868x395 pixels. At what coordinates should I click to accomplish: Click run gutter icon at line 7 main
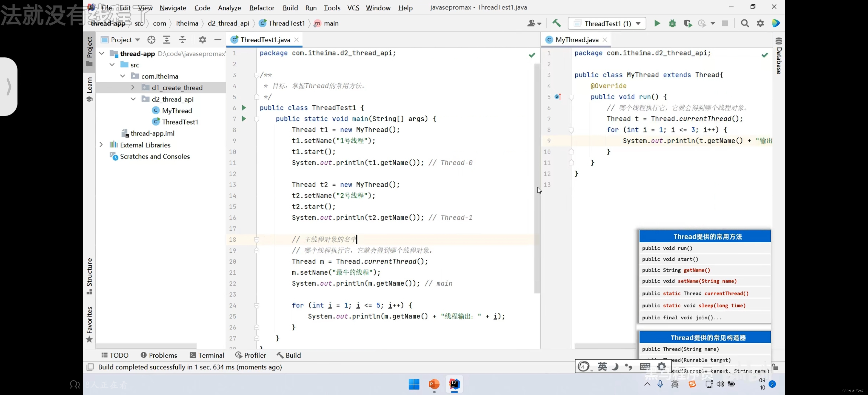[x=244, y=119]
